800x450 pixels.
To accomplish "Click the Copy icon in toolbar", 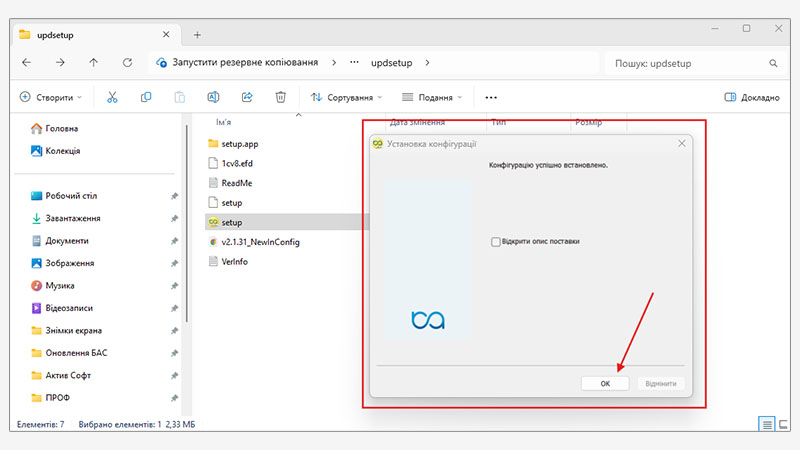I will 146,97.
